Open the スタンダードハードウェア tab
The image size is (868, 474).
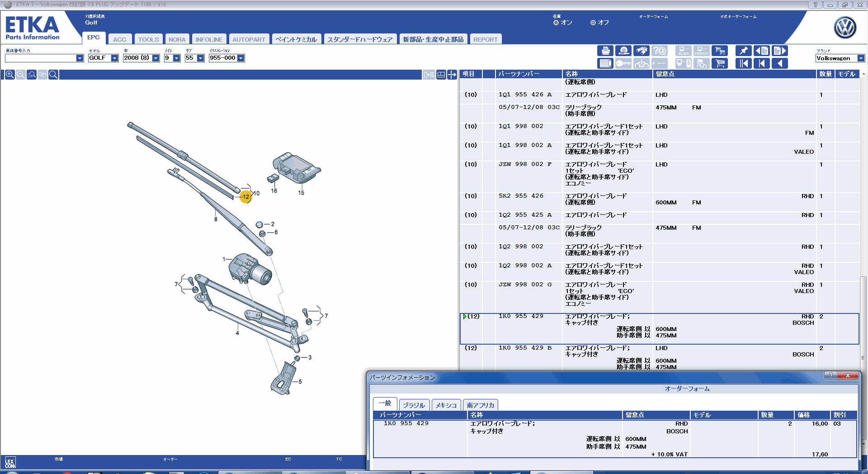(360, 39)
